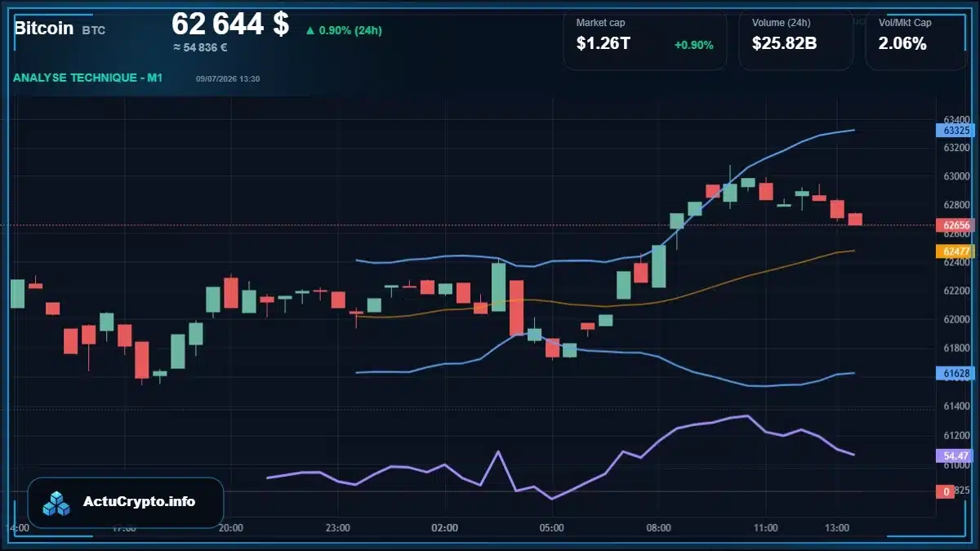The width and height of the screenshot is (980, 551).
Task: Click the tall green candle at 08:00
Action: (658, 266)
